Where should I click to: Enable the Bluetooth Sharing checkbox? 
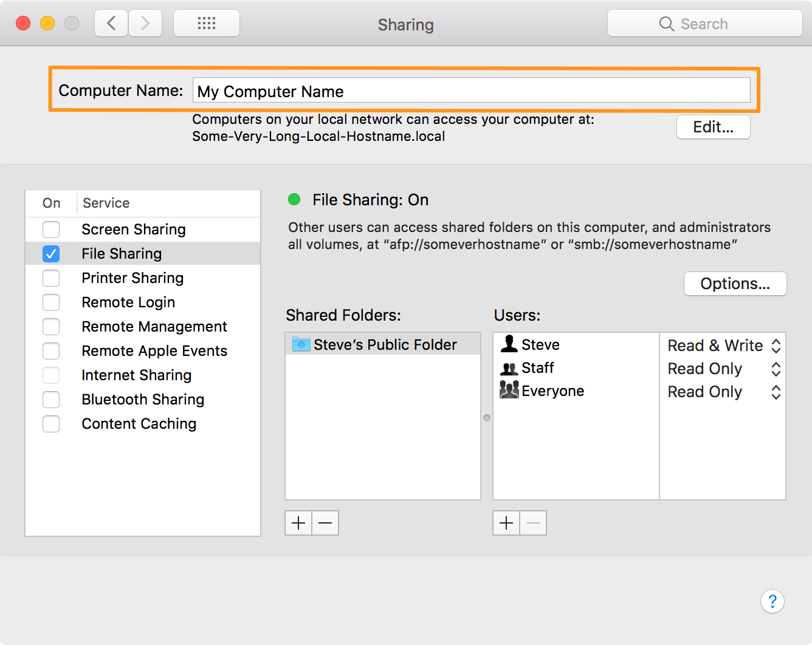click(51, 400)
